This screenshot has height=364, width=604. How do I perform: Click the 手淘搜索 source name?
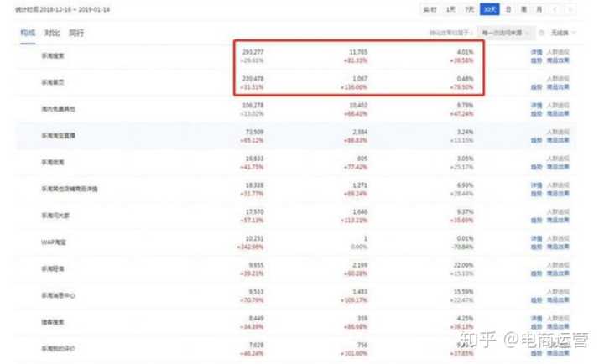click(53, 56)
